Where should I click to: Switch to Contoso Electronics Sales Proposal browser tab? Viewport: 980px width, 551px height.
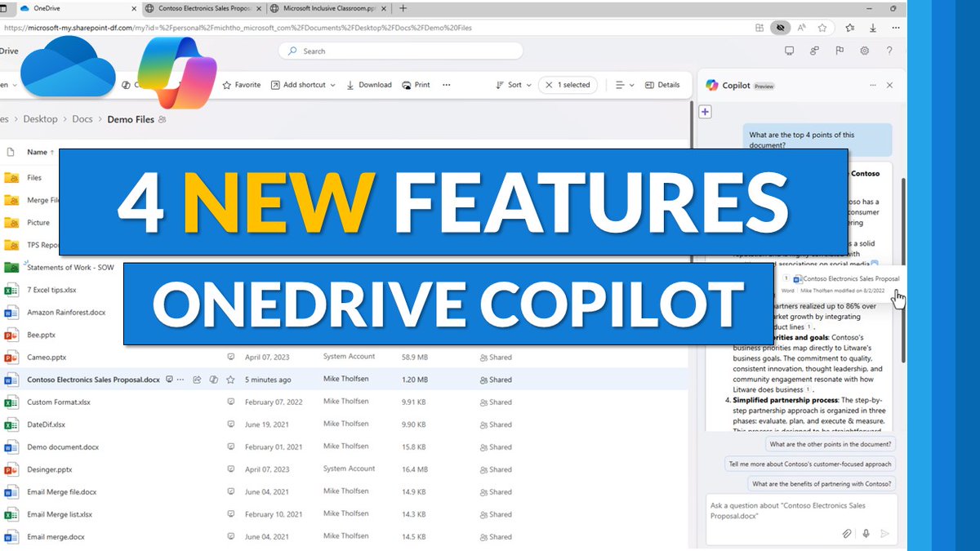point(203,8)
